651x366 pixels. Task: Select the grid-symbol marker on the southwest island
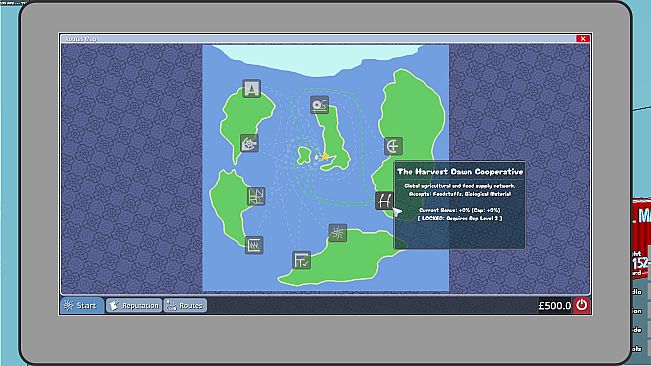[254, 245]
